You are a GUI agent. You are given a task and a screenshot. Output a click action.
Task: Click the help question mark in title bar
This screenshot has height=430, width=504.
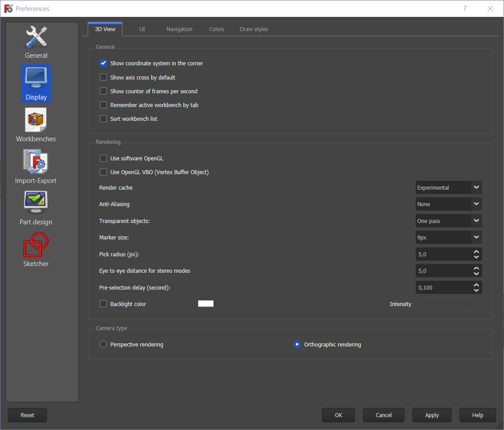(464, 8)
